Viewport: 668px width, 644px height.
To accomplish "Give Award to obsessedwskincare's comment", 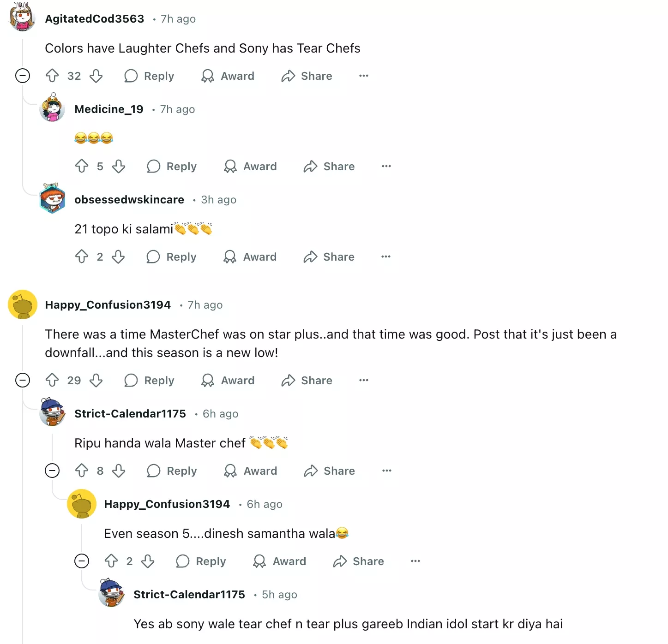I will pos(250,256).
